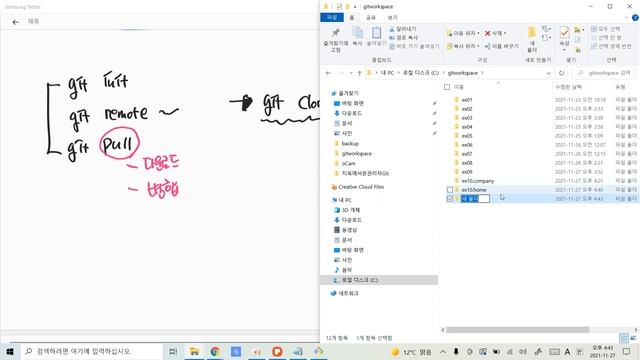Open Chrome from the taskbar

(215, 351)
